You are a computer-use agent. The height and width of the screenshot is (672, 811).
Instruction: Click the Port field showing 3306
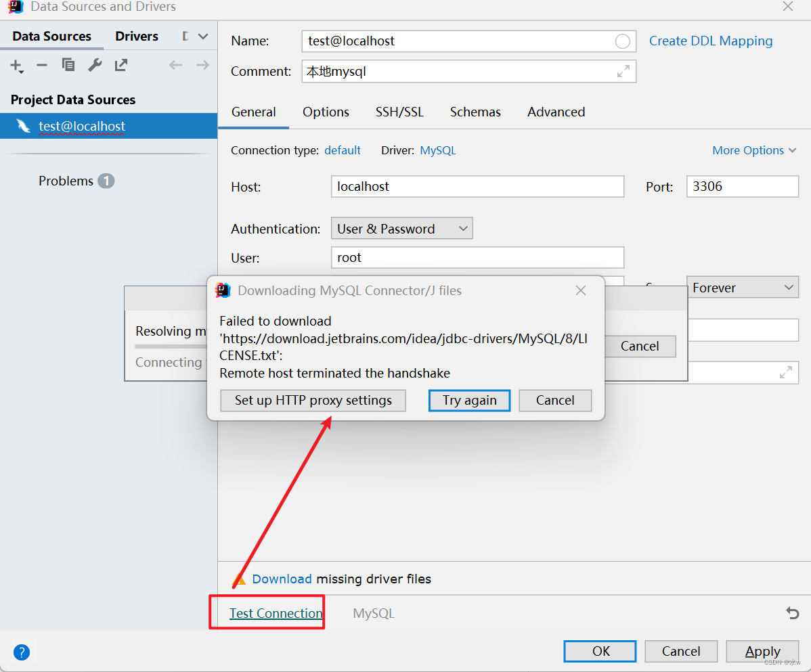[742, 187]
